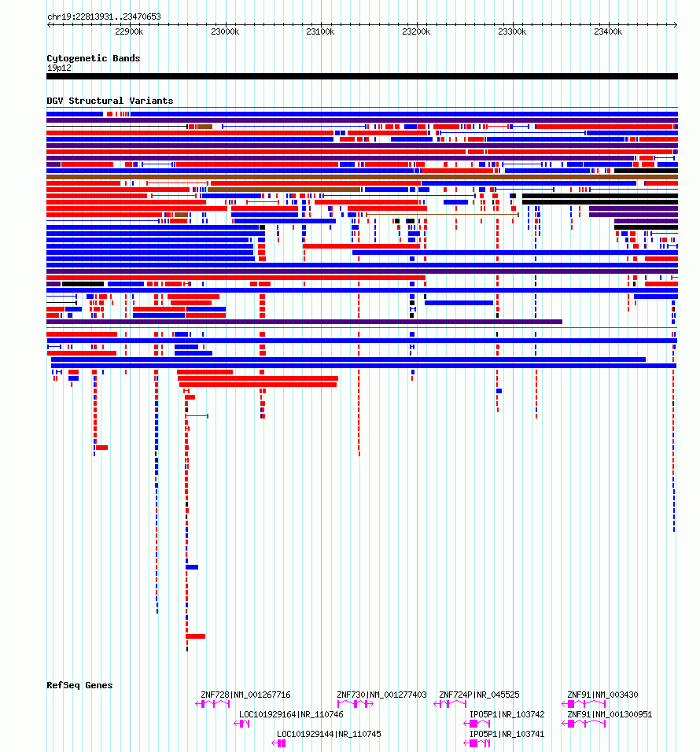Open the ZNF91|NM_003430 gene label

tap(602, 695)
